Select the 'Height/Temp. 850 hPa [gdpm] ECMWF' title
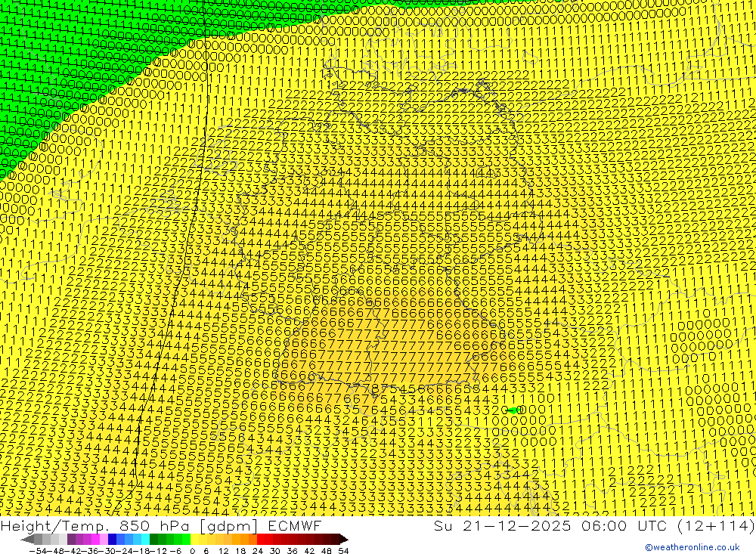Image resolution: width=756 pixels, height=554 pixels. coord(160,525)
